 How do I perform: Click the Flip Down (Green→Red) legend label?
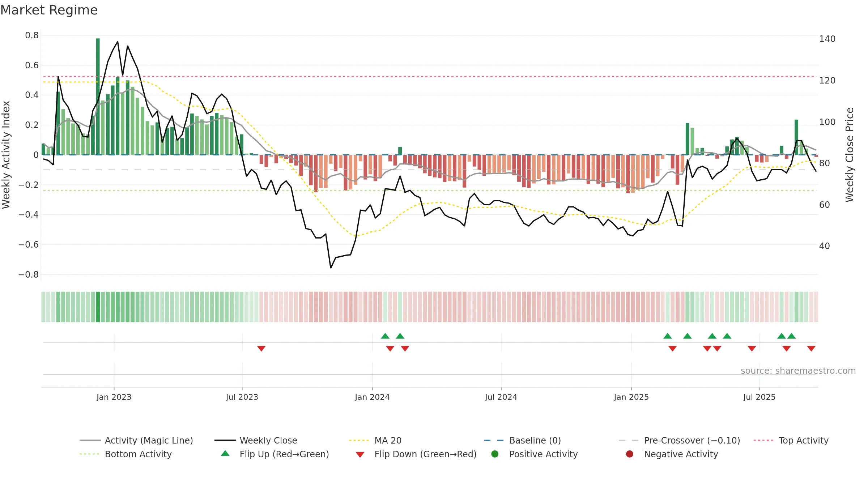click(425, 454)
